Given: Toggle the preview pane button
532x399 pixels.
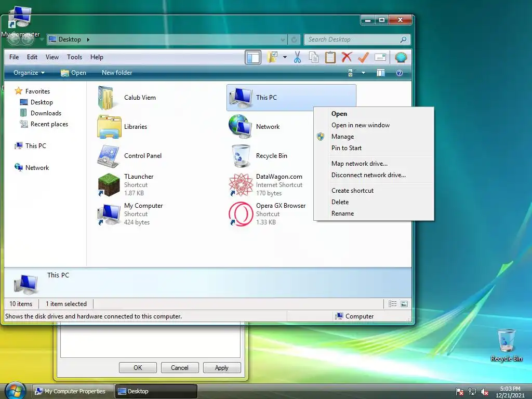Looking at the screenshot, I should point(381,73).
